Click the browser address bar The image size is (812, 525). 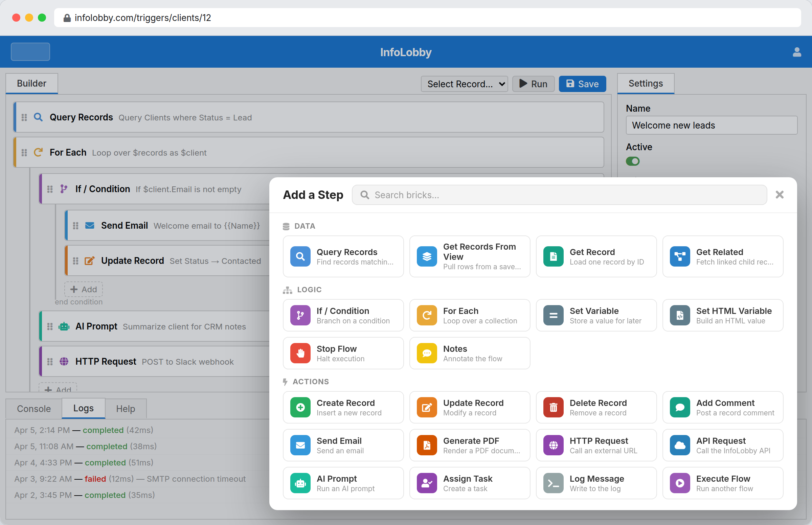(x=427, y=18)
